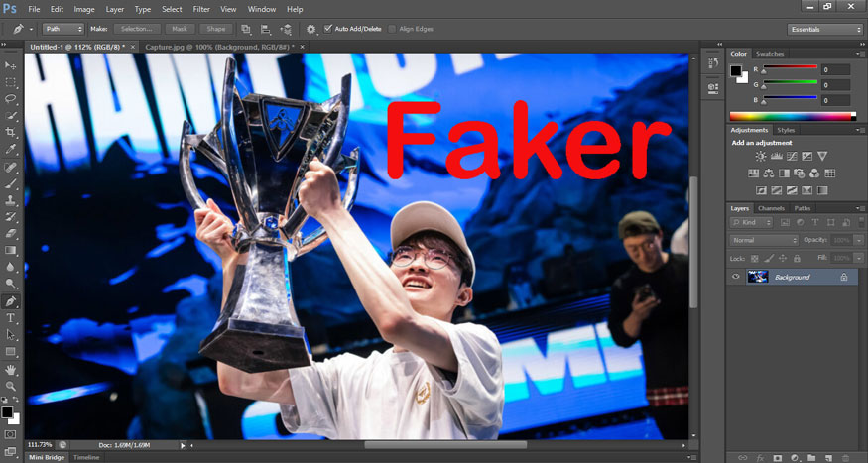
Task: Toggle Lock image pixels
Action: 769,259
